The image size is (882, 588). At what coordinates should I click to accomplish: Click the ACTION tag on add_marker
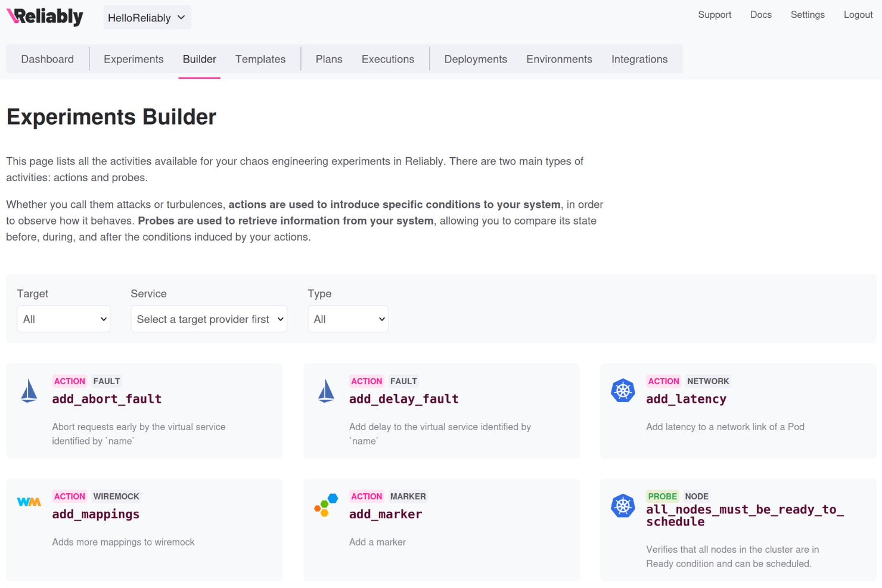pyautogui.click(x=367, y=496)
